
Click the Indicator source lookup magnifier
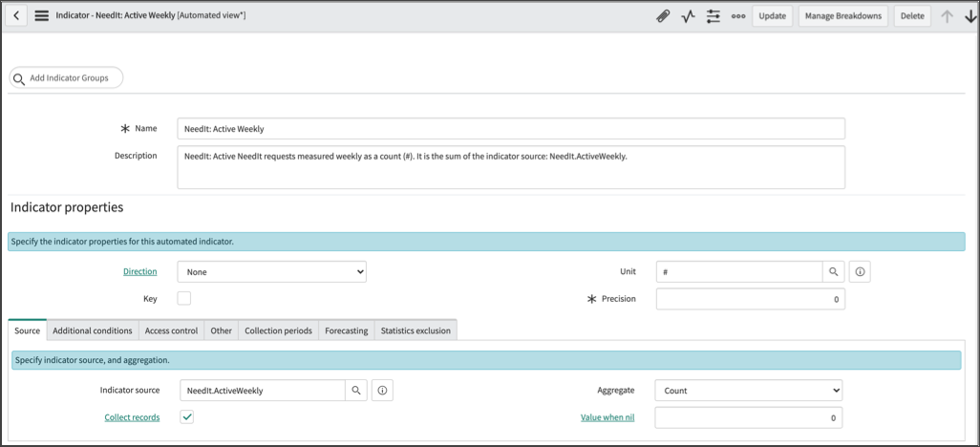[355, 390]
